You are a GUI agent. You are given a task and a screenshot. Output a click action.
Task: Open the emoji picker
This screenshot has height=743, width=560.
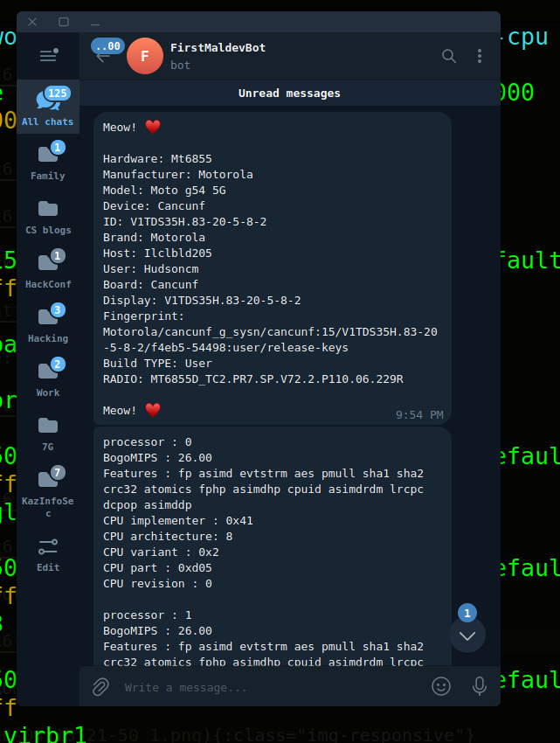[x=441, y=686]
